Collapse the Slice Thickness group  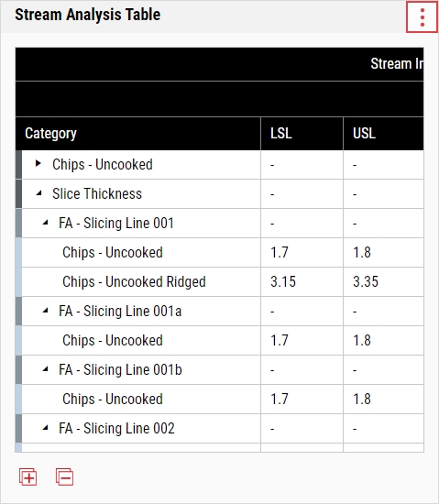coord(38,193)
